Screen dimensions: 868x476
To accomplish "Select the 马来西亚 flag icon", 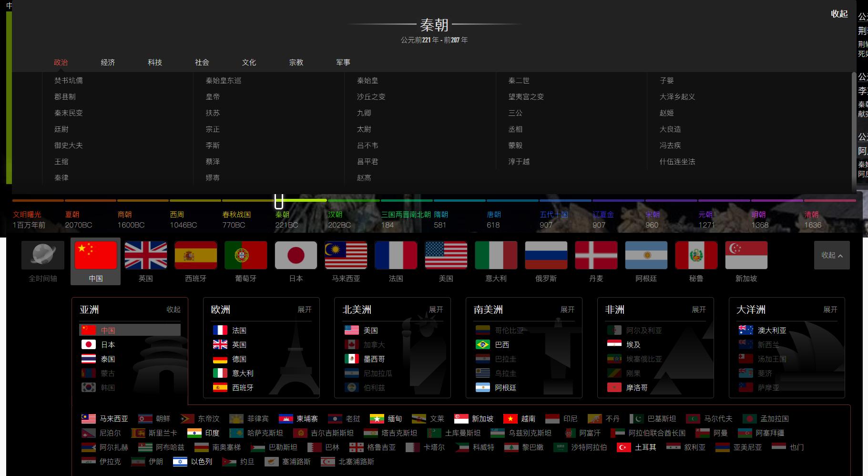I will pyautogui.click(x=346, y=255).
